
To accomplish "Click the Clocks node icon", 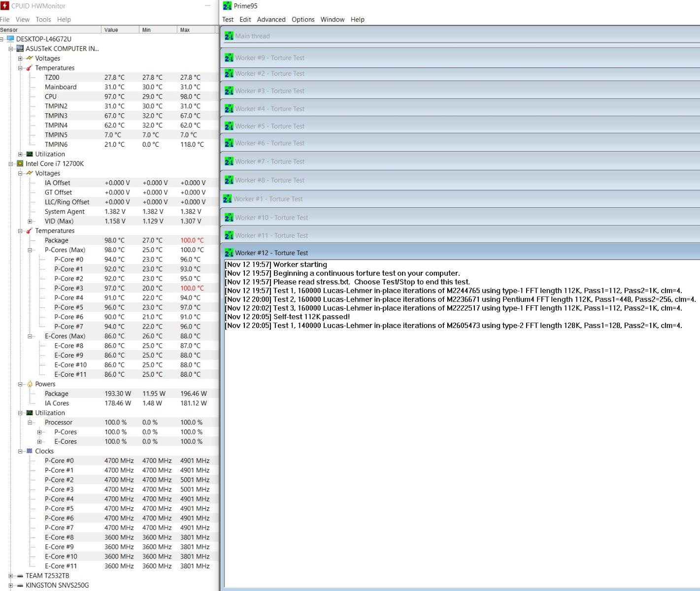I will click(x=30, y=451).
